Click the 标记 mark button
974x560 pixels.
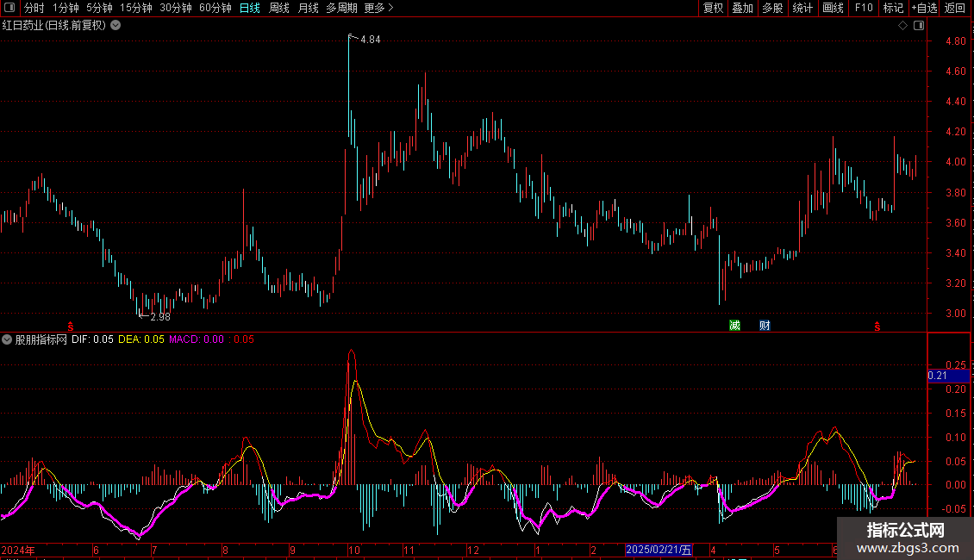[x=893, y=8]
